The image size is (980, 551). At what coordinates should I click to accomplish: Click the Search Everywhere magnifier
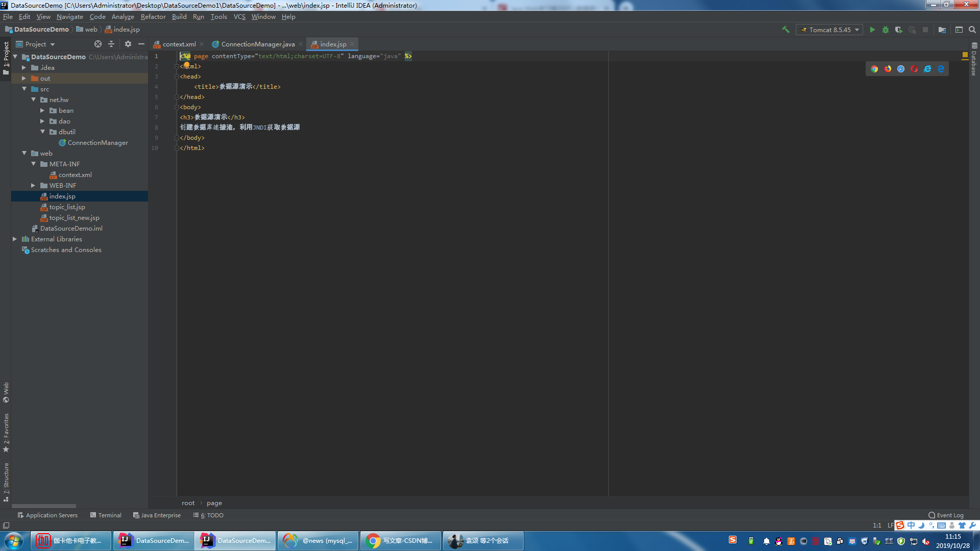coord(972,30)
